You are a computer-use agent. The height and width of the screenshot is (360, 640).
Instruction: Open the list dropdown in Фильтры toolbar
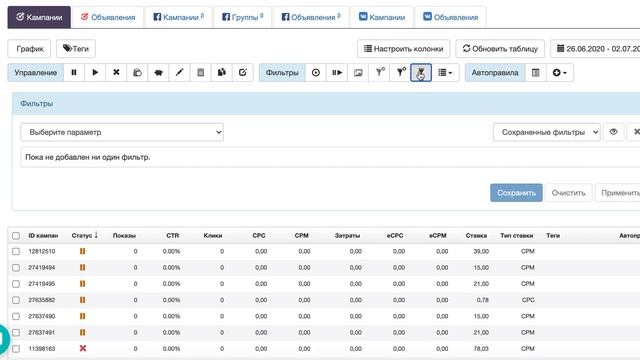tap(445, 73)
